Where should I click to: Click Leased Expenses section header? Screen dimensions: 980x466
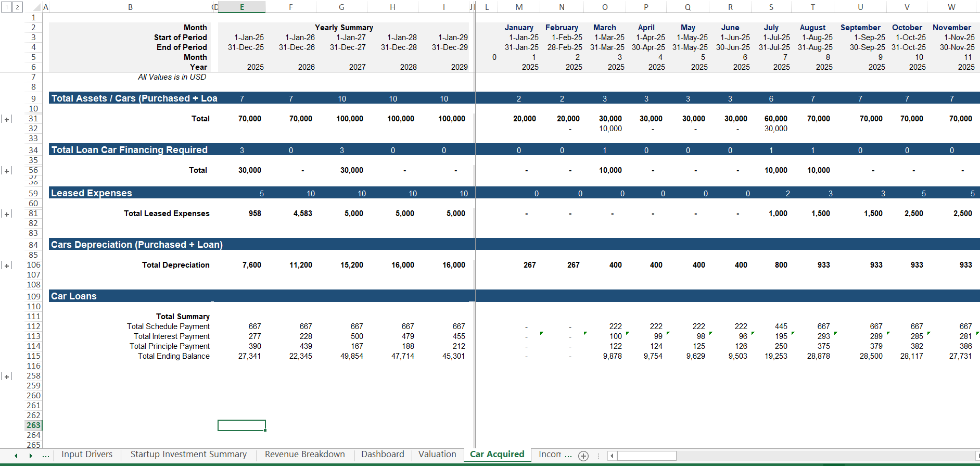click(x=92, y=193)
